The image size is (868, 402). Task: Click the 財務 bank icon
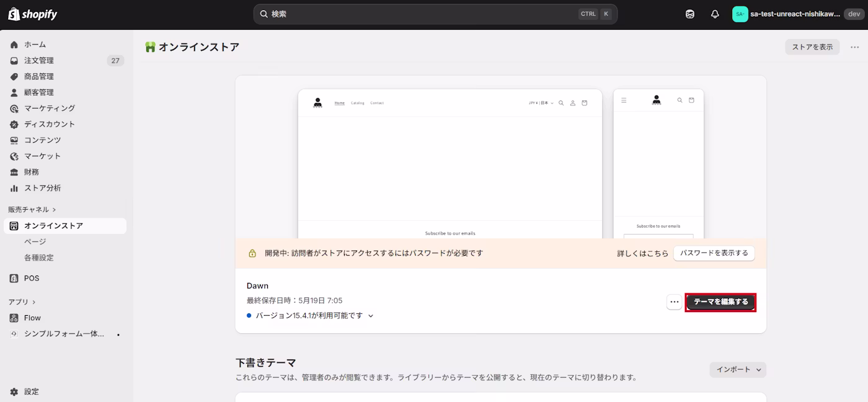[14, 172]
